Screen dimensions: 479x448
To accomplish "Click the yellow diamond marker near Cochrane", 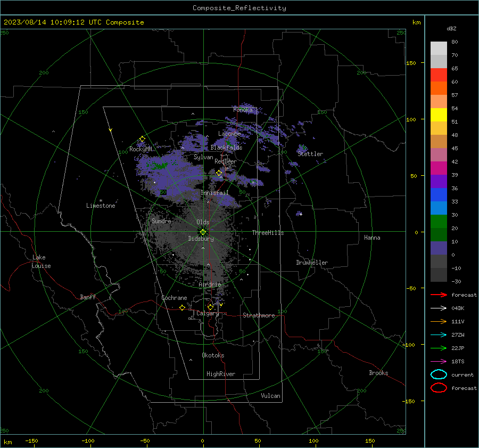I will 183,308.
